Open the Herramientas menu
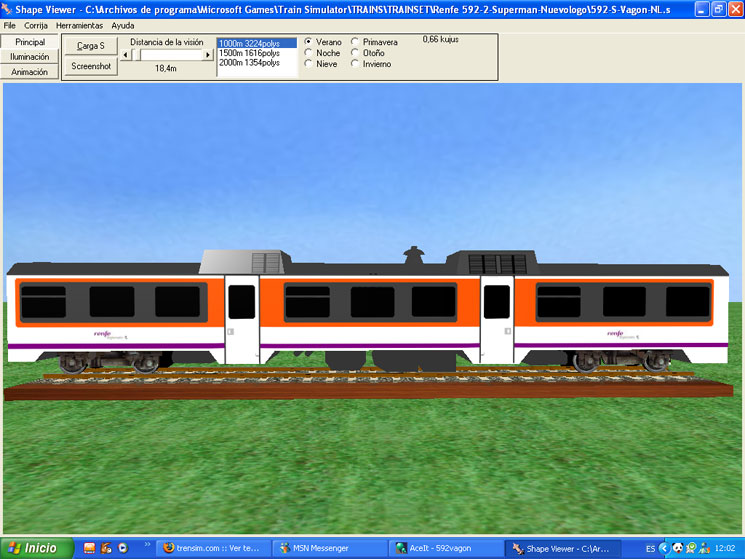745x559 pixels. click(79, 25)
